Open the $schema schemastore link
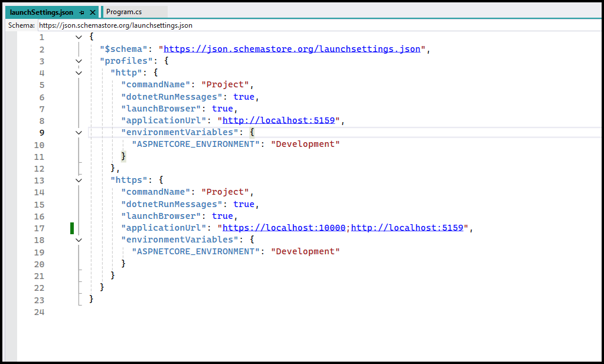 [x=292, y=49]
